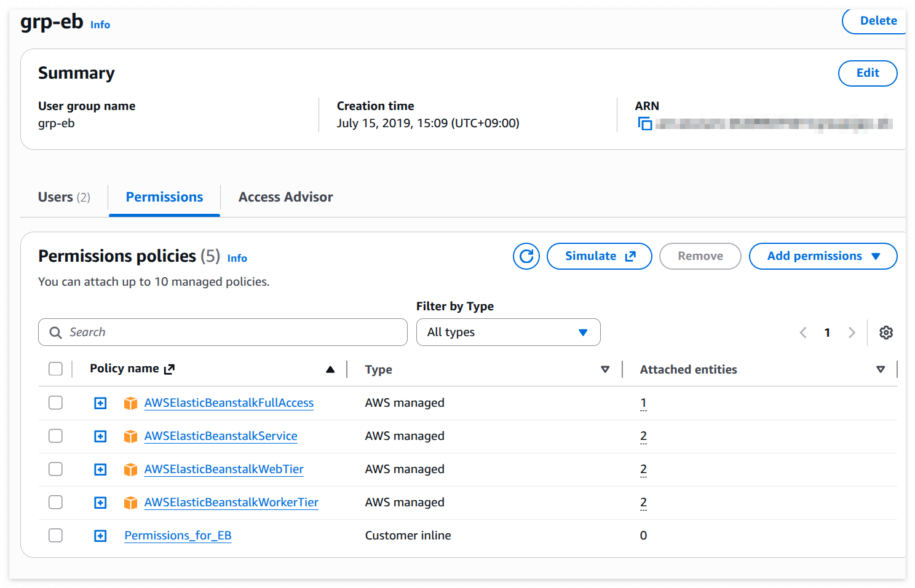Expand the AWSElasticBeanstalkService policy details

(x=100, y=436)
